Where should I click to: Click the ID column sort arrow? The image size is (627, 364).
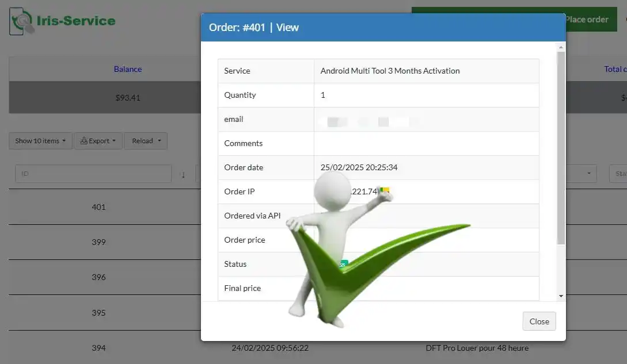[183, 175]
